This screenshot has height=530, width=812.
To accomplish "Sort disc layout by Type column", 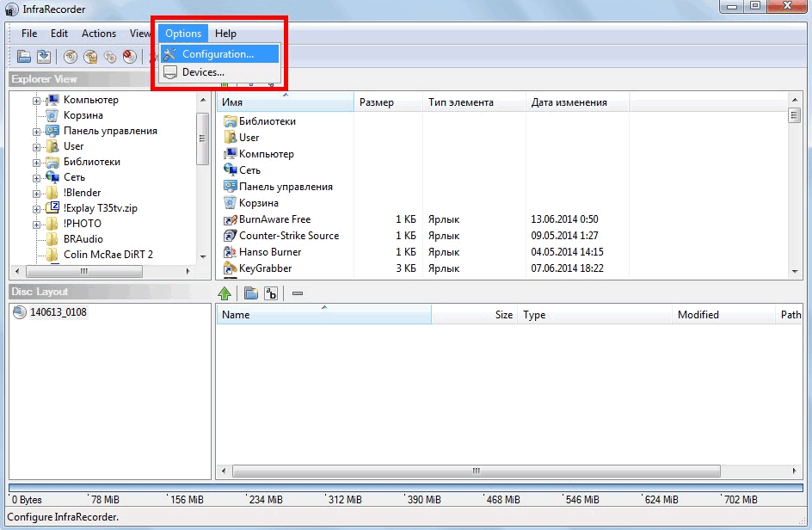I will click(595, 315).
